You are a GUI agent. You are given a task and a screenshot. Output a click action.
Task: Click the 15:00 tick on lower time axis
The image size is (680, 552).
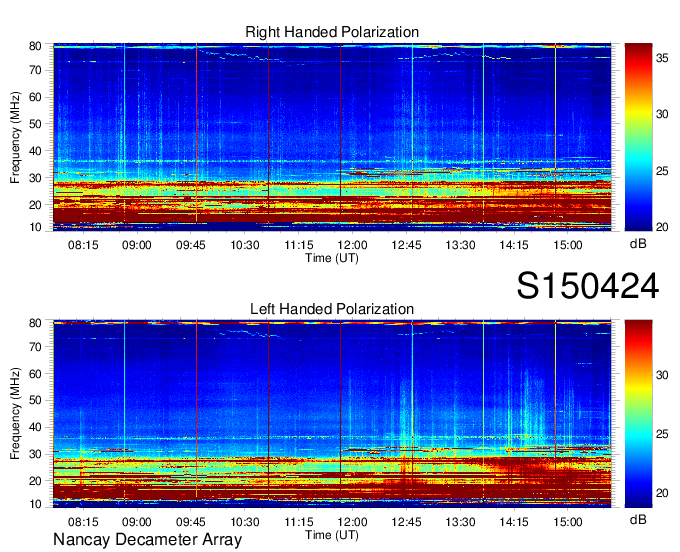(x=568, y=522)
